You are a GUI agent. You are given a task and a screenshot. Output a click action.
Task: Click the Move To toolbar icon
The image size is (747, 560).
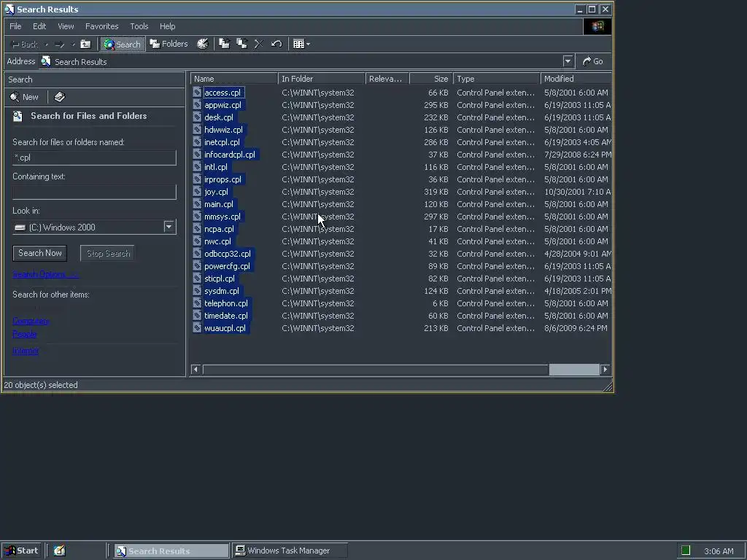(224, 44)
